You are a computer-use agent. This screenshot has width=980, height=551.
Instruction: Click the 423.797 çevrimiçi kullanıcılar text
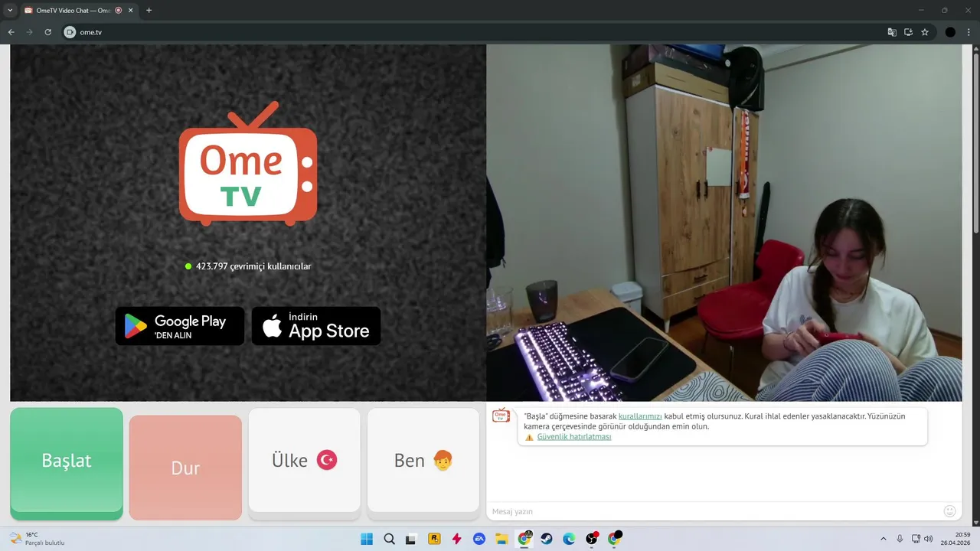click(x=253, y=266)
